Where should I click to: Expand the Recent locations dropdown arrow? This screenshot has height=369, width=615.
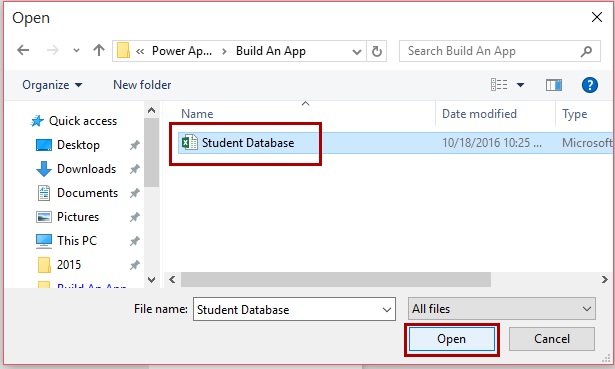pos(76,51)
